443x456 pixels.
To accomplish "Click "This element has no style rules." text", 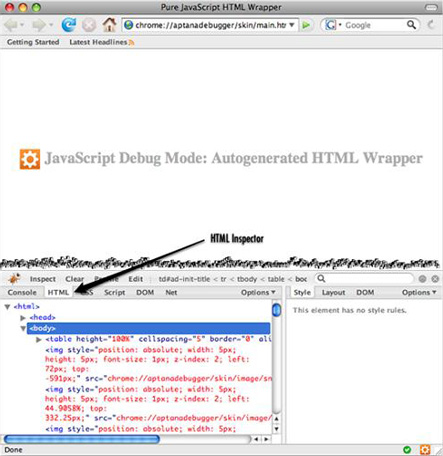I will [x=350, y=310].
